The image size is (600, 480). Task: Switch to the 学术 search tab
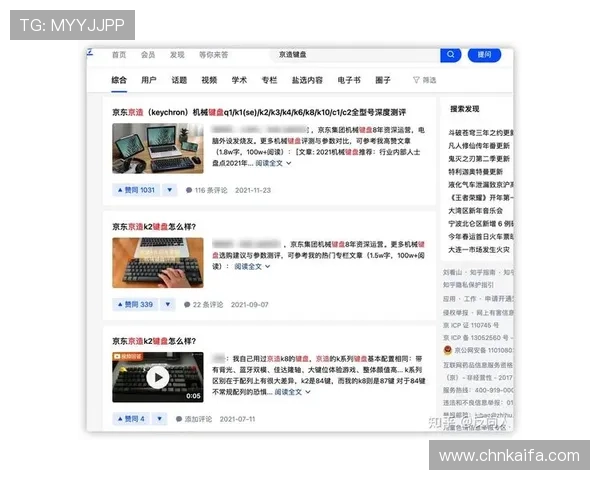(x=239, y=80)
